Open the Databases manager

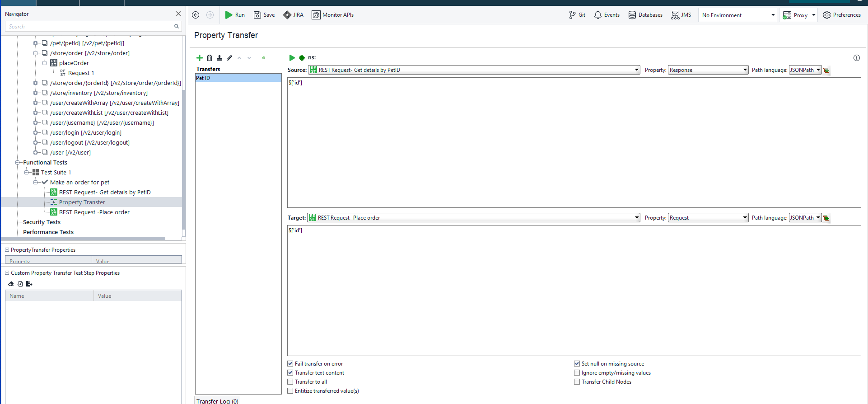645,15
